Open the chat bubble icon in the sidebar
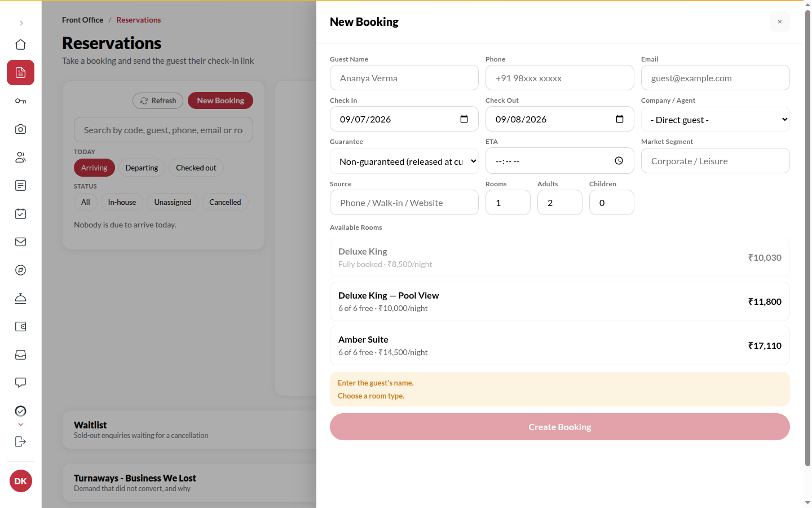 click(x=21, y=383)
